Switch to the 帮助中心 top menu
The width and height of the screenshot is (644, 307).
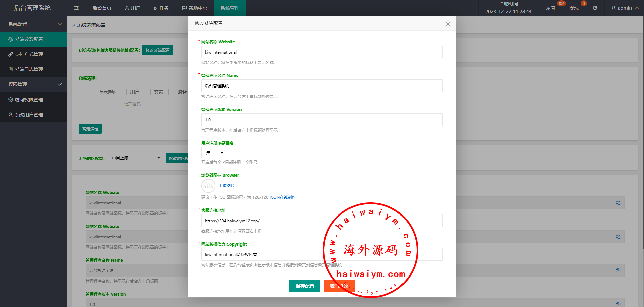coord(195,8)
